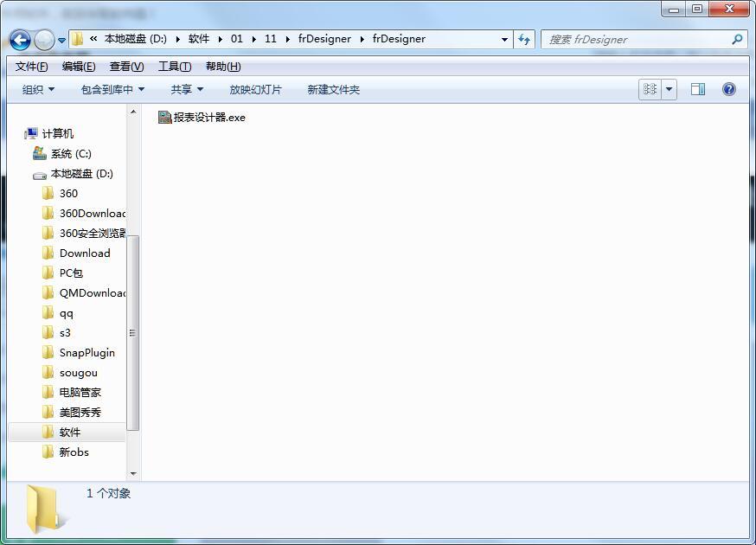The width and height of the screenshot is (756, 545).
Task: Click 11 in the address breadcrumb
Action: point(271,39)
